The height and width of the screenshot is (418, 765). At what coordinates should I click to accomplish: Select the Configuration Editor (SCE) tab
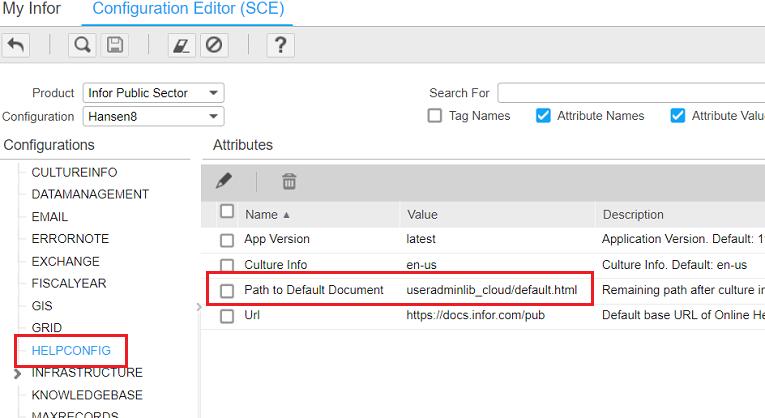(x=189, y=10)
